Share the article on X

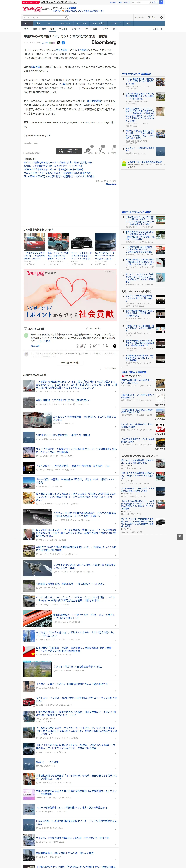point(58,43)
